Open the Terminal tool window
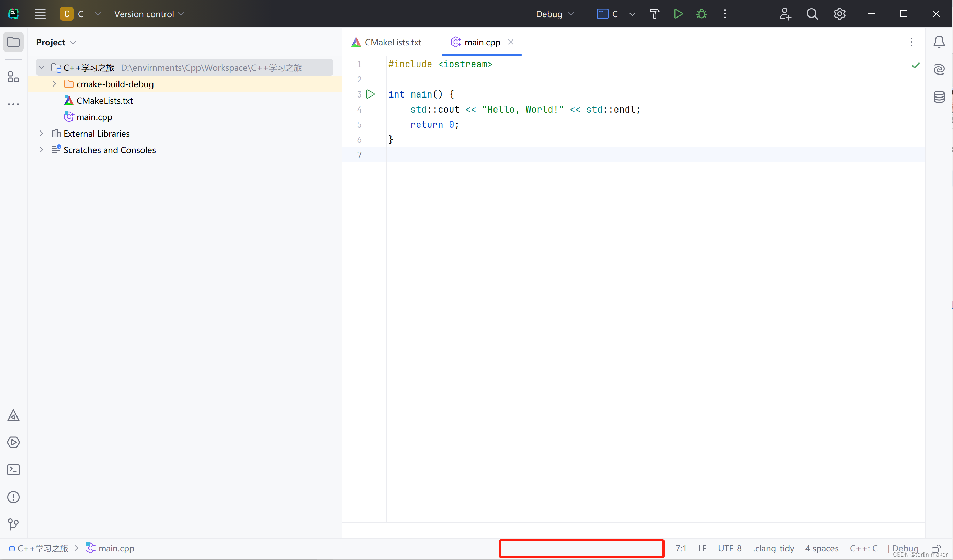 [13, 470]
